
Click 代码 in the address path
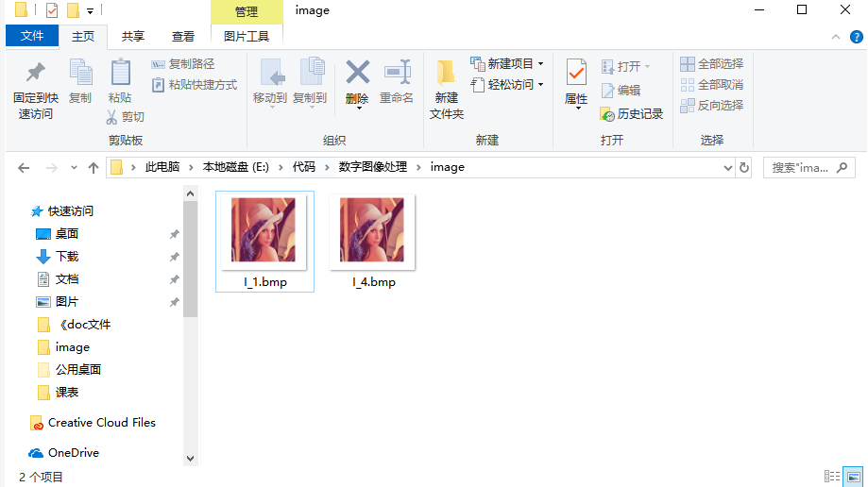coord(304,167)
